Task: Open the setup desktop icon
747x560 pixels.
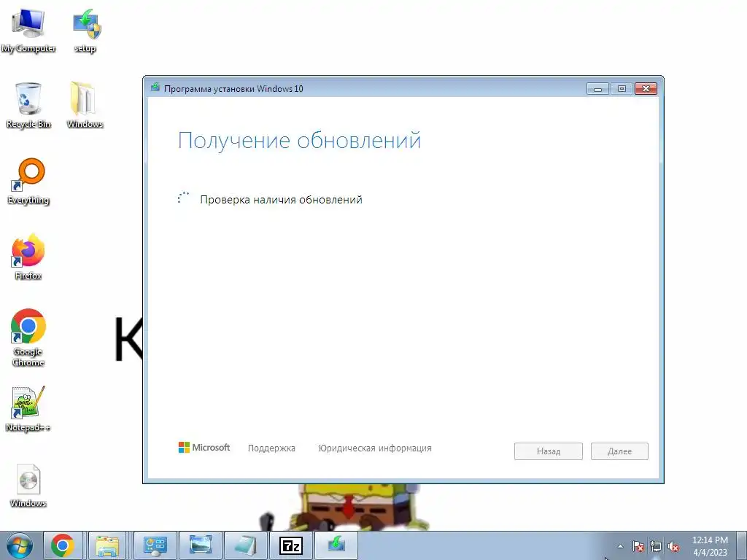Action: (x=85, y=29)
